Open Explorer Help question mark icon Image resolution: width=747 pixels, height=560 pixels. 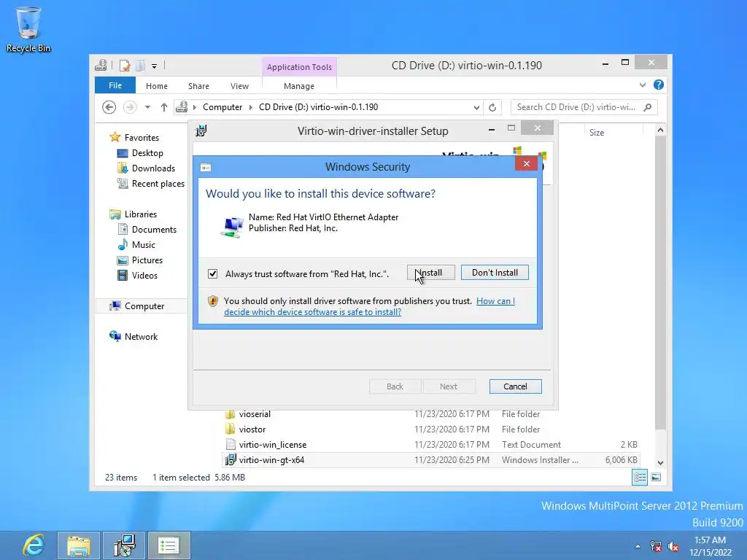(659, 85)
